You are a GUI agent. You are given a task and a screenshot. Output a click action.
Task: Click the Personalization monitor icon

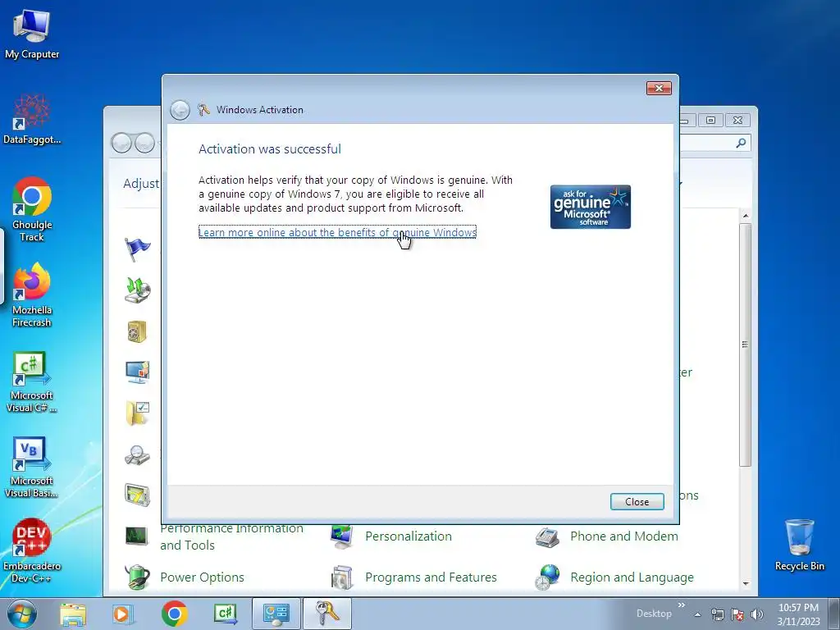[x=342, y=536]
